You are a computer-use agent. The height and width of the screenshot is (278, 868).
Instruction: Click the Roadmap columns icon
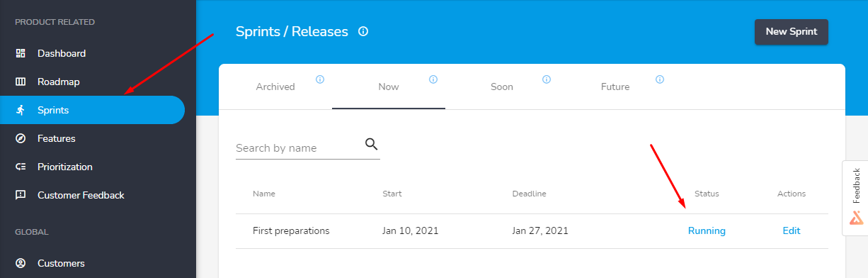(21, 82)
